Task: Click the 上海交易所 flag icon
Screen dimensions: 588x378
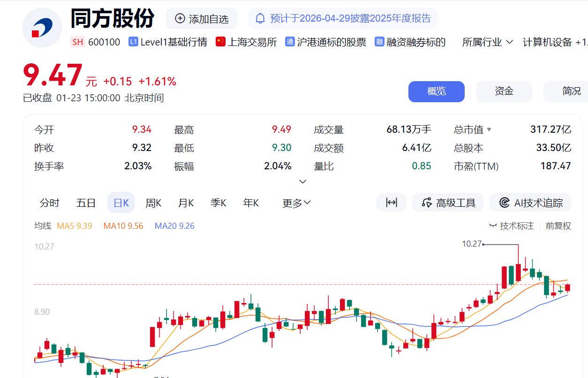Action: tap(220, 42)
